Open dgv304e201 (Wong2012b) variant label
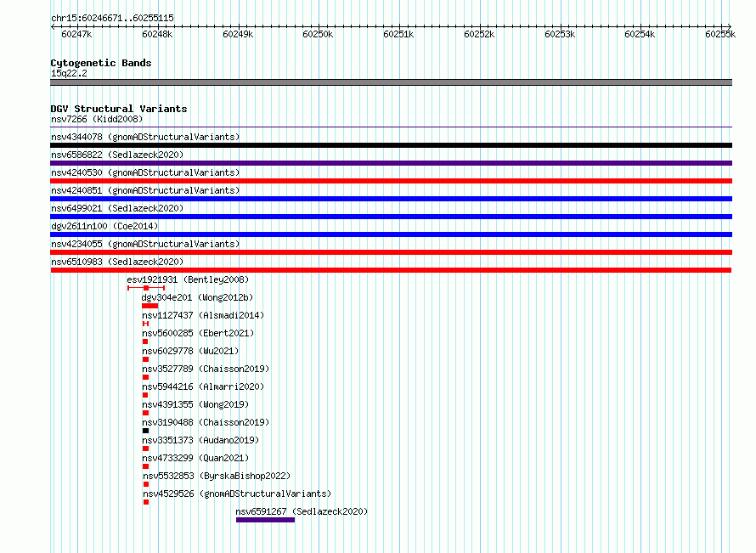The height and width of the screenshot is (553, 756). (x=197, y=297)
